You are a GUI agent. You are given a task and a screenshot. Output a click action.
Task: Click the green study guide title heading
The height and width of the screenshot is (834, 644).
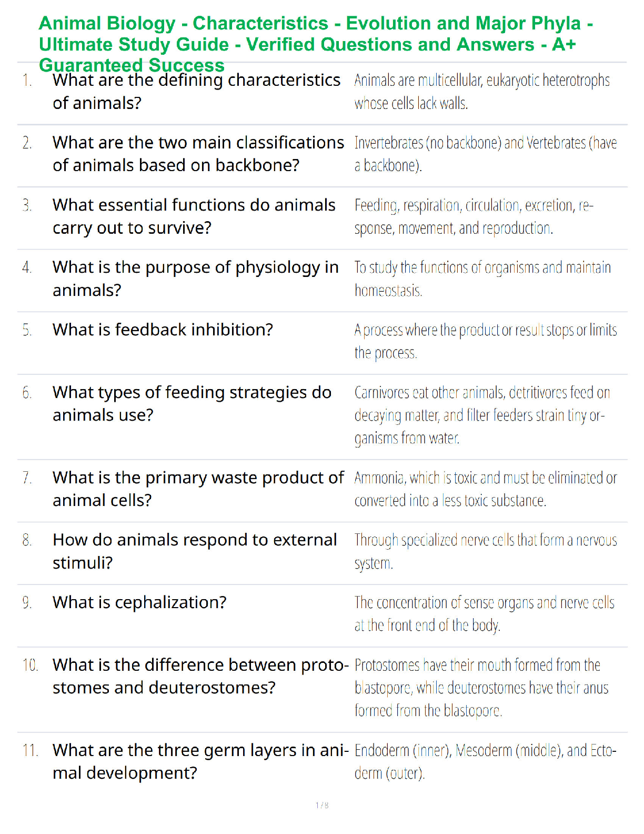(316, 44)
